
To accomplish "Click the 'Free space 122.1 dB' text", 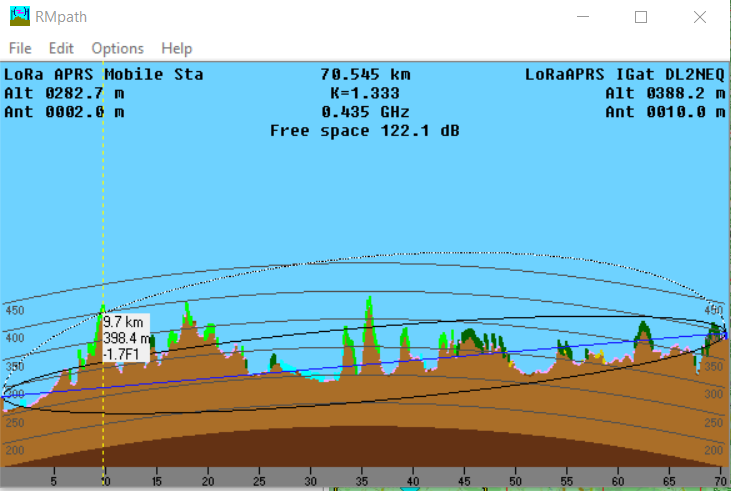I will [365, 131].
